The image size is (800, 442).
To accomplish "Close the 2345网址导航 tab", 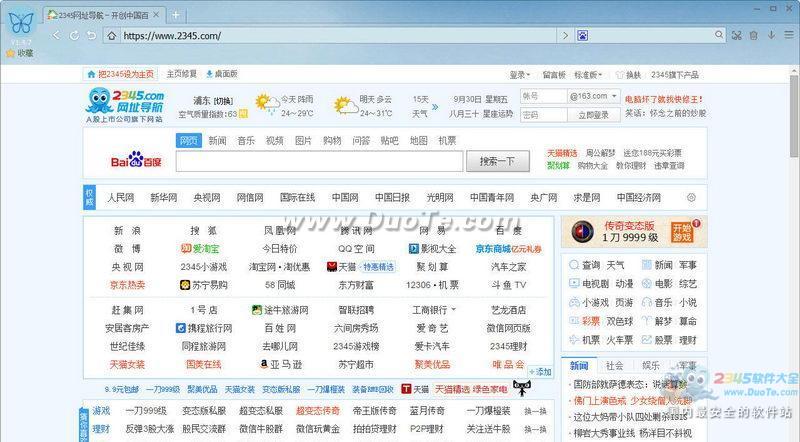I will (x=156, y=15).
